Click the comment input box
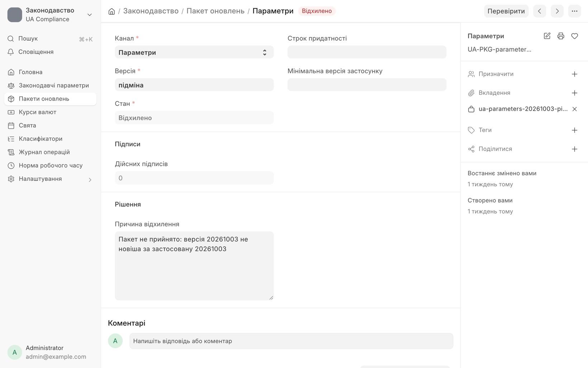This screenshot has height=368, width=588. pyautogui.click(x=291, y=341)
